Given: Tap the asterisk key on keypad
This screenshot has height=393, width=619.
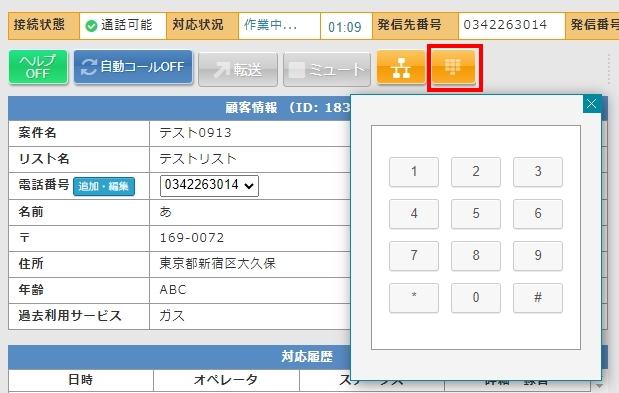Looking at the screenshot, I should point(414,298).
